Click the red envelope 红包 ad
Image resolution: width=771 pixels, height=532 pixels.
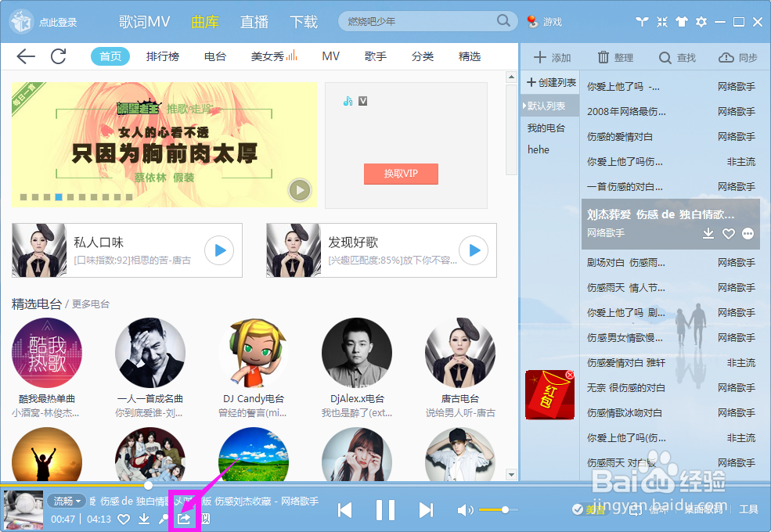[549, 395]
